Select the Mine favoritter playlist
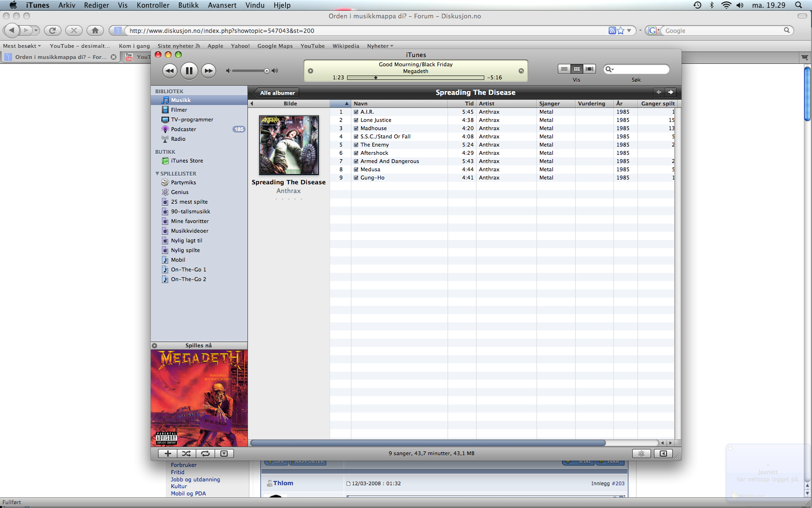The width and height of the screenshot is (812, 508). [x=199, y=221]
